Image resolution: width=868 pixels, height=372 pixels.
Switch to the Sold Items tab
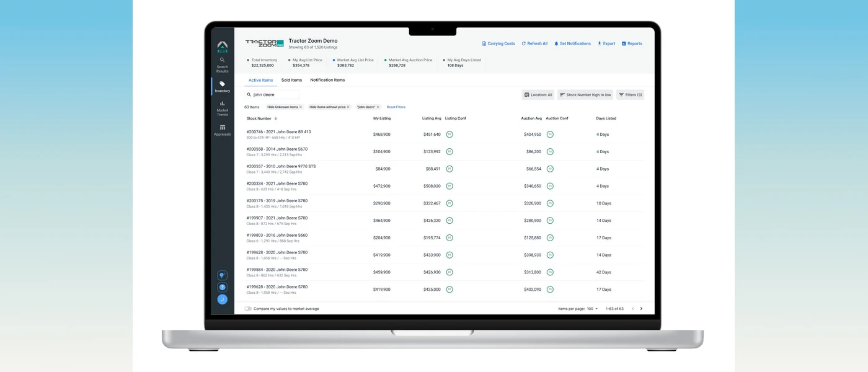291,80
